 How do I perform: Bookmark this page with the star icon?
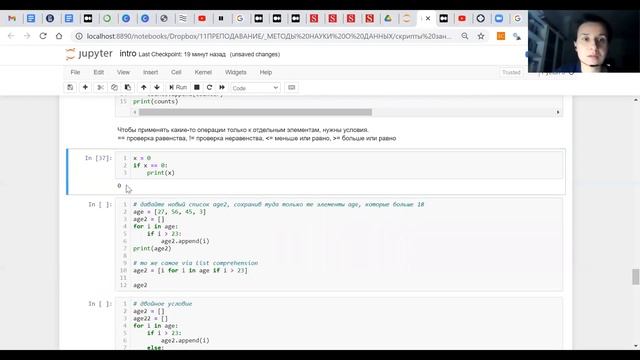pos(481,36)
